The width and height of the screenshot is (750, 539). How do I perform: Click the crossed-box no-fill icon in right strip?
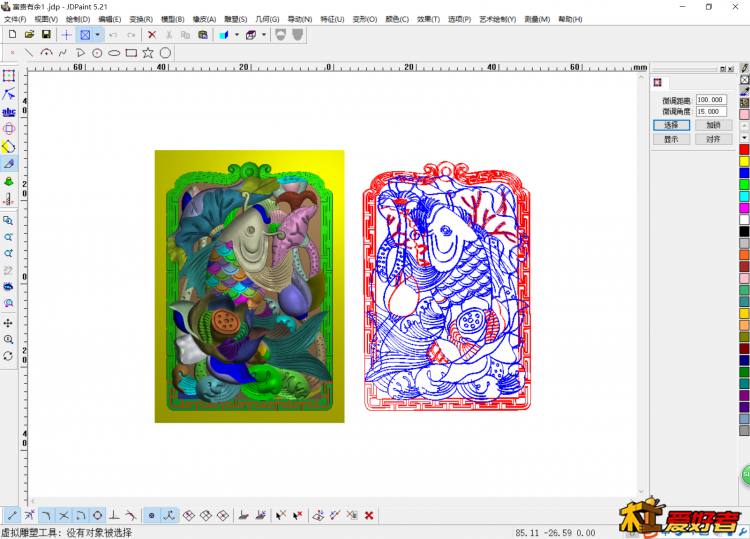[744, 79]
